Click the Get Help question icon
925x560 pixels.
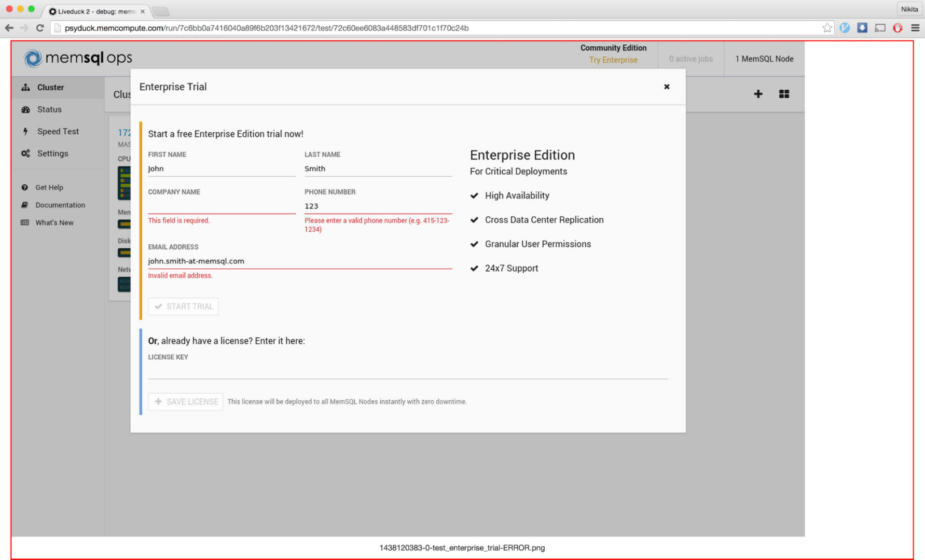(x=24, y=187)
